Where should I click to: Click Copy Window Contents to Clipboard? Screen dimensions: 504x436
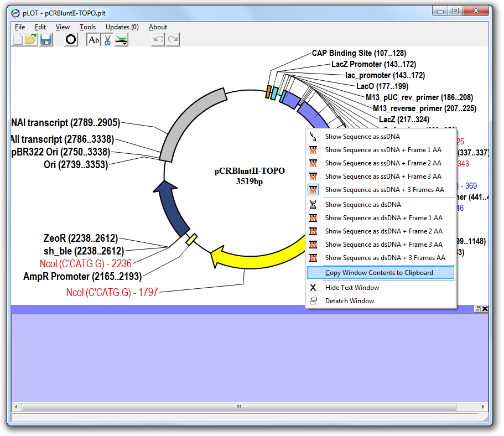tap(379, 273)
